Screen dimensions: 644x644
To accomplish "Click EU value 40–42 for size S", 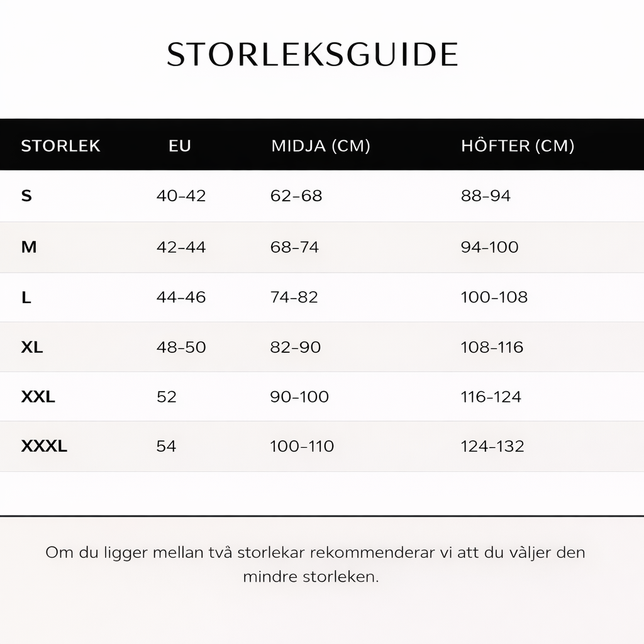I will click(181, 196).
